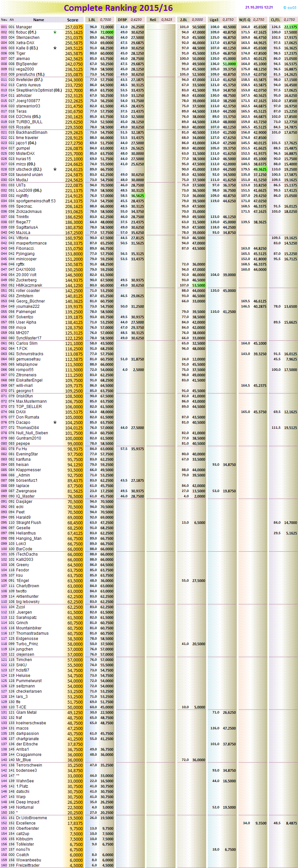Click the name 'Zuckerberg'
The image size is (298, 868).
pyautogui.click(x=27, y=280)
